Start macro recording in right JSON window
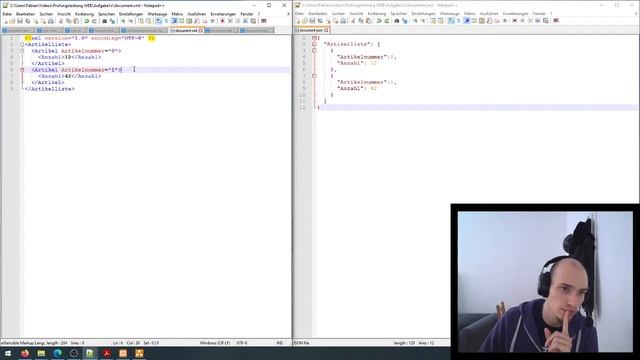The height and width of the screenshot is (360, 640). click(x=515, y=21)
